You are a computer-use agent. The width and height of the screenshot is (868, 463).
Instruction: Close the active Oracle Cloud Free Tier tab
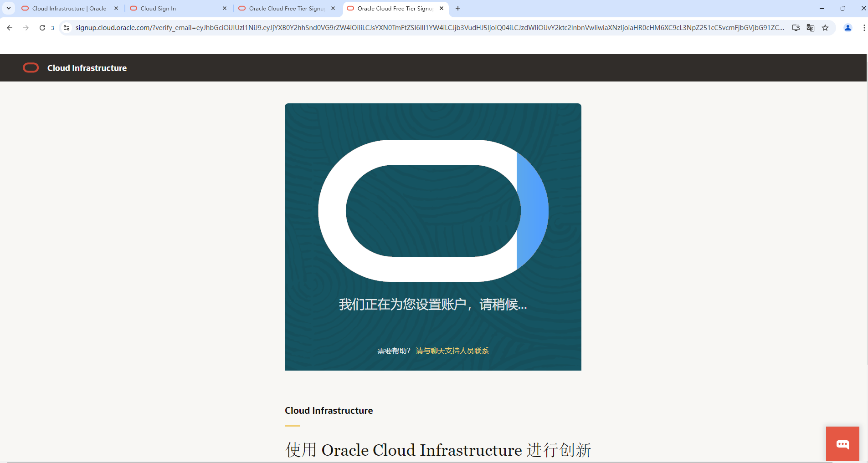[442, 8]
